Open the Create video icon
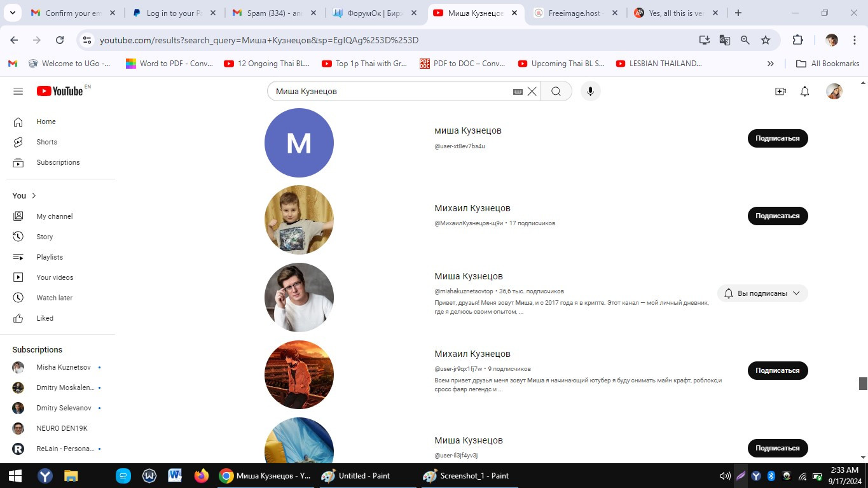The width and height of the screenshot is (868, 488). point(780,92)
